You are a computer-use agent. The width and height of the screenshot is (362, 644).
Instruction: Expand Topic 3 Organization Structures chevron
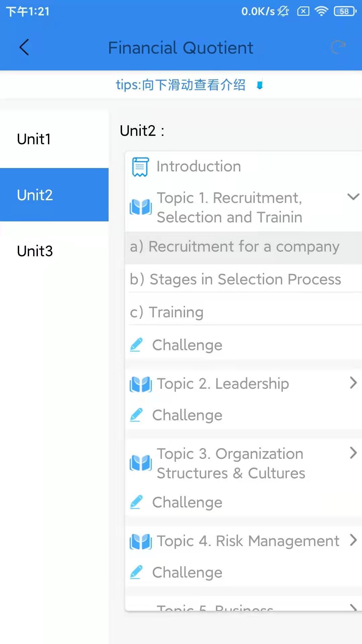[x=353, y=453]
